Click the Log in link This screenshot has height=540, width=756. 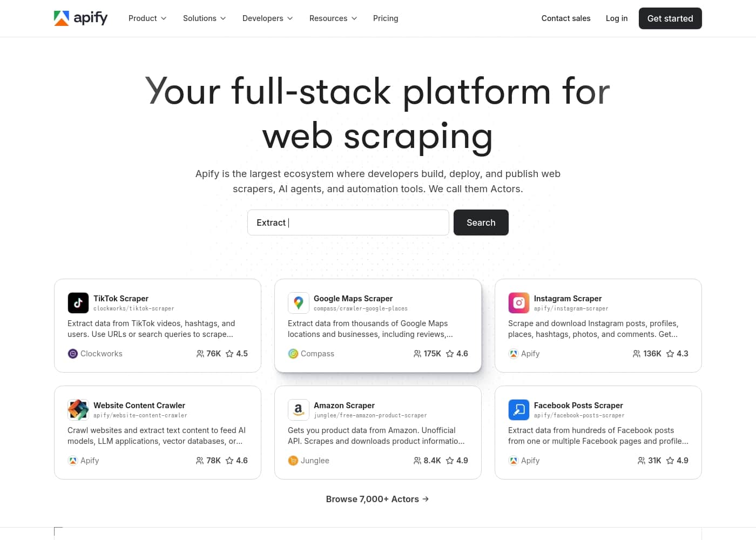(617, 18)
